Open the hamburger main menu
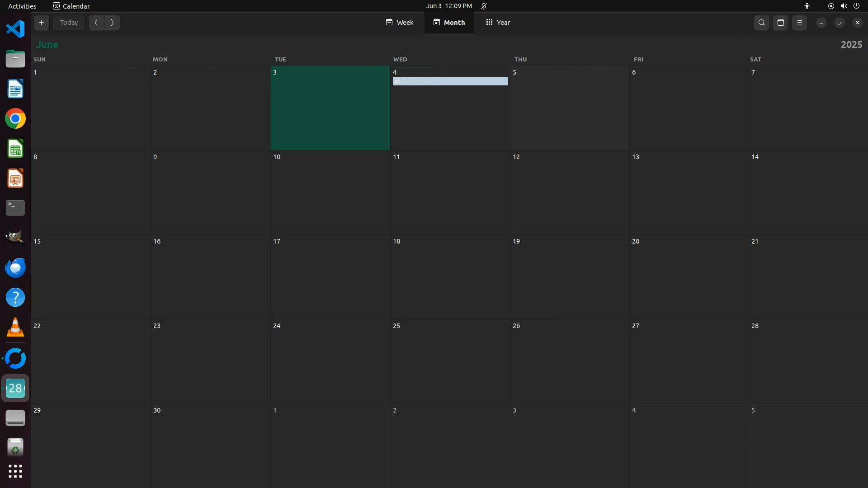Screen dimensions: 868x488 click(800, 23)
